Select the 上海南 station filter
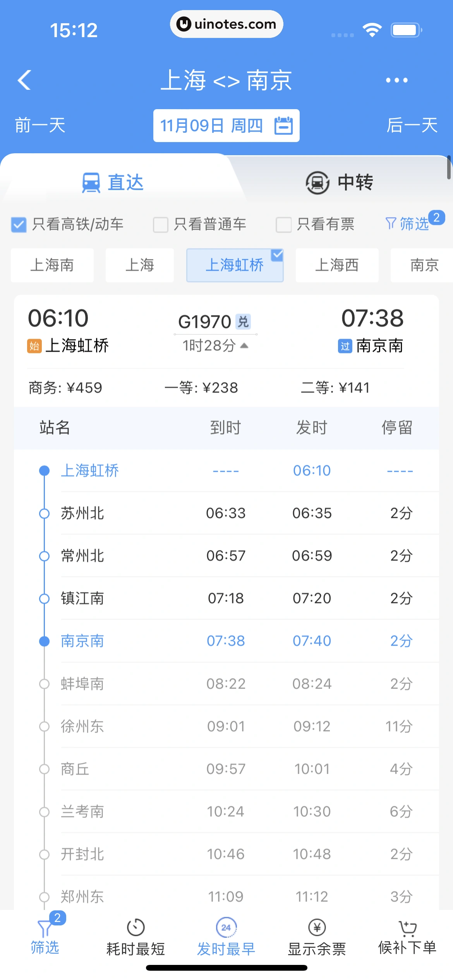This screenshot has width=453, height=980. coord(52,265)
